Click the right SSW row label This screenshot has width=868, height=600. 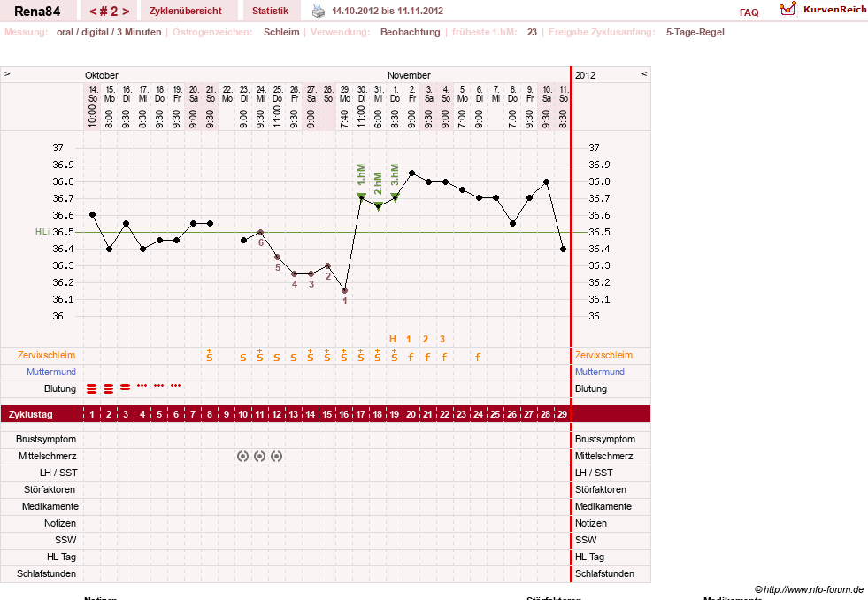click(x=586, y=540)
